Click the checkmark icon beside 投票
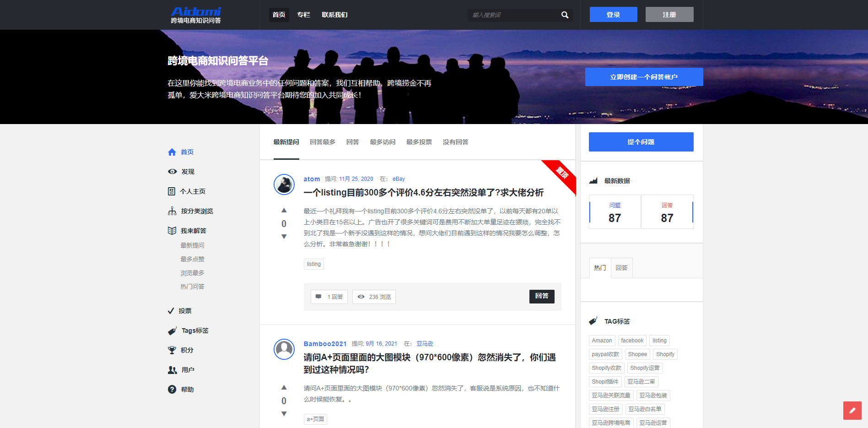Viewport: 868px width, 428px height. [171, 311]
